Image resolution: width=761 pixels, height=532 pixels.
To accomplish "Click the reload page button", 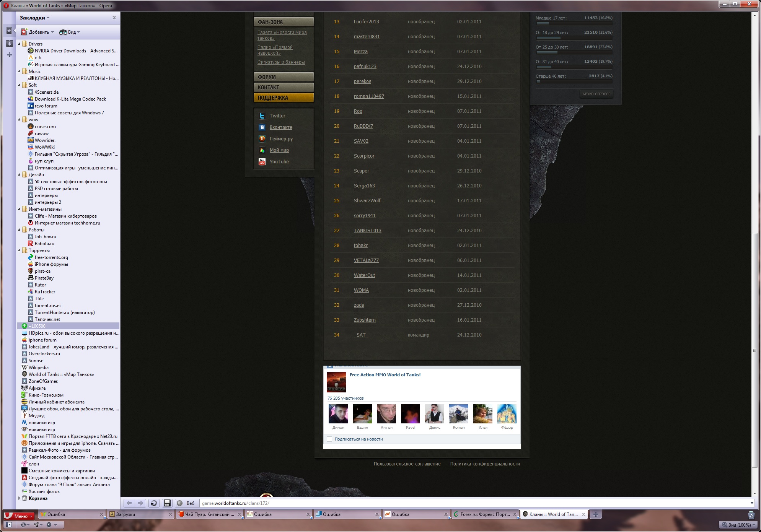I will (154, 503).
